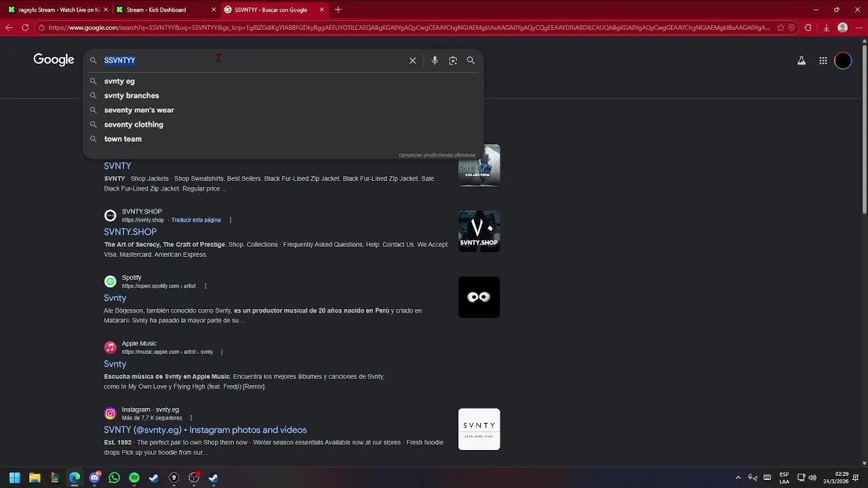
Task: Open the Winter Collection thumbnail
Action: [479, 165]
